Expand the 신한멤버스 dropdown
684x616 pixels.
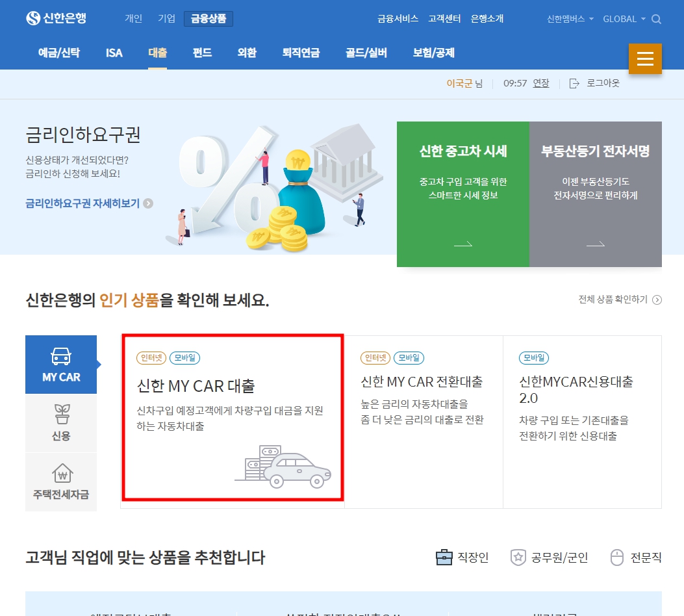tap(570, 19)
